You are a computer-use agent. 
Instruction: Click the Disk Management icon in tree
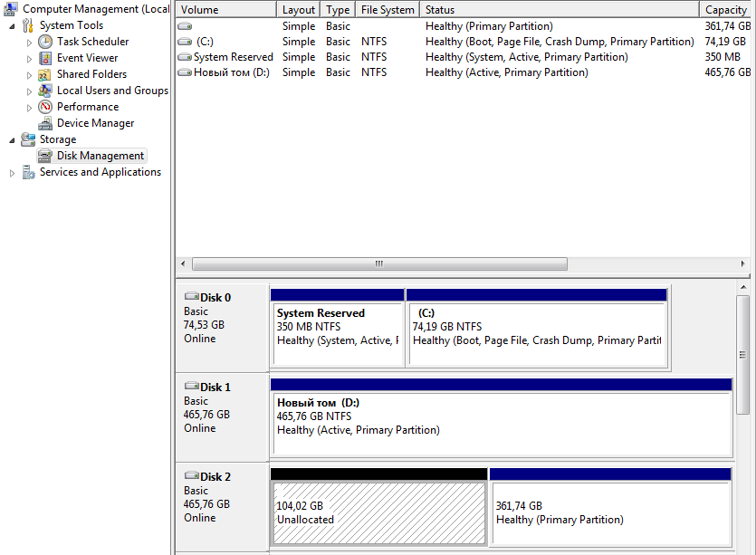(45, 156)
